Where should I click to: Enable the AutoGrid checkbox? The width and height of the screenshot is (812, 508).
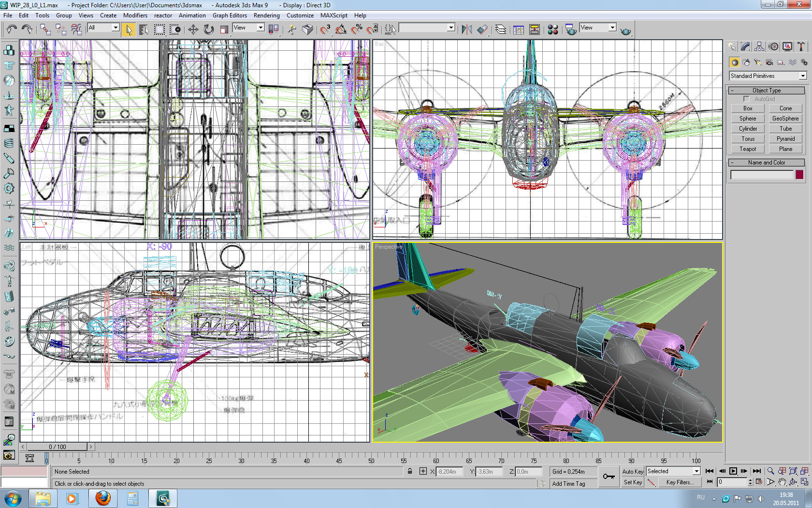tap(746, 99)
